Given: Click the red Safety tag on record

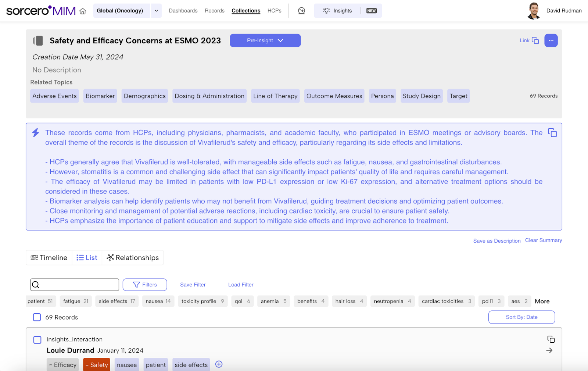Looking at the screenshot, I should click(97, 365).
